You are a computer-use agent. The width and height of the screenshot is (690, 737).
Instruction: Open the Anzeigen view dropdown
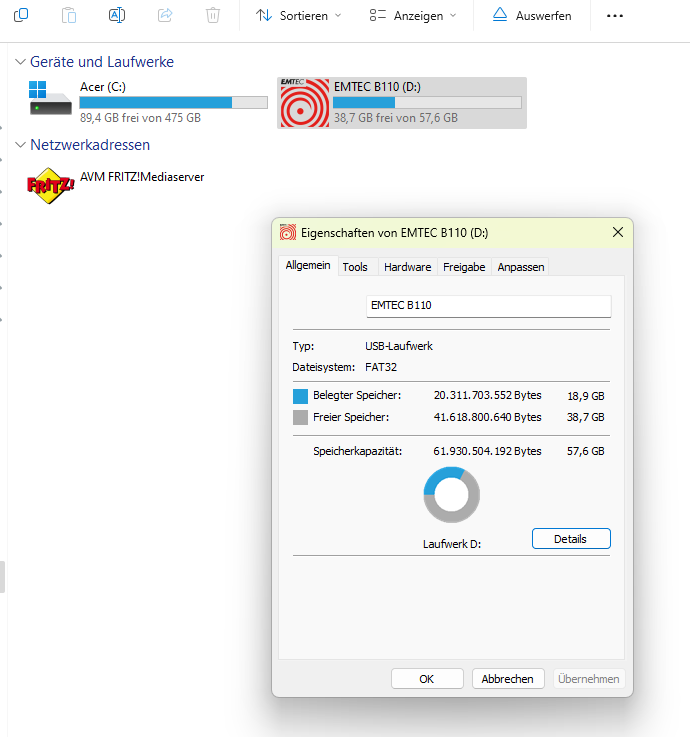point(413,16)
